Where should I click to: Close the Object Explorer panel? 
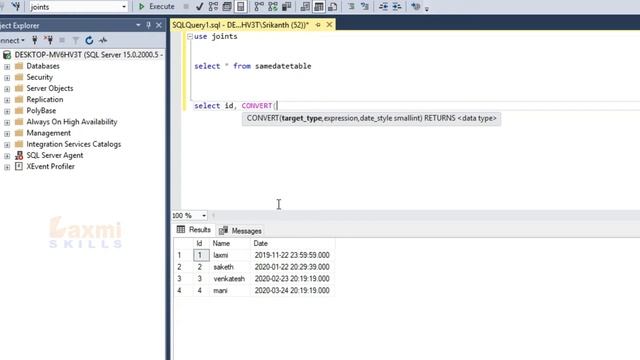[x=159, y=25]
